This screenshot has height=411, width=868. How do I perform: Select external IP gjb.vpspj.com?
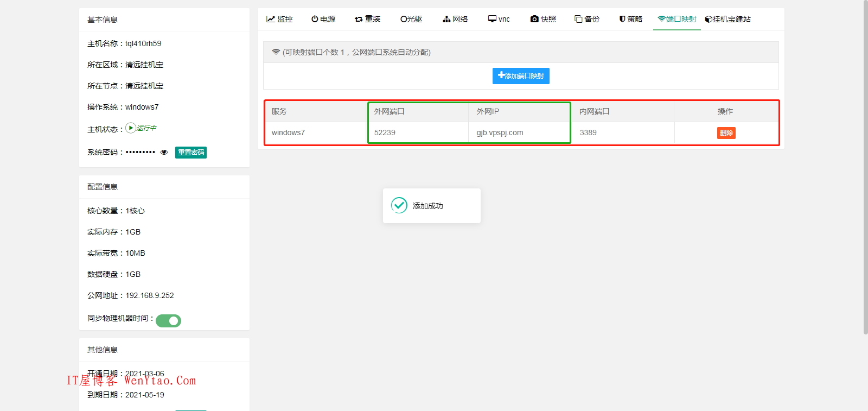tap(500, 132)
